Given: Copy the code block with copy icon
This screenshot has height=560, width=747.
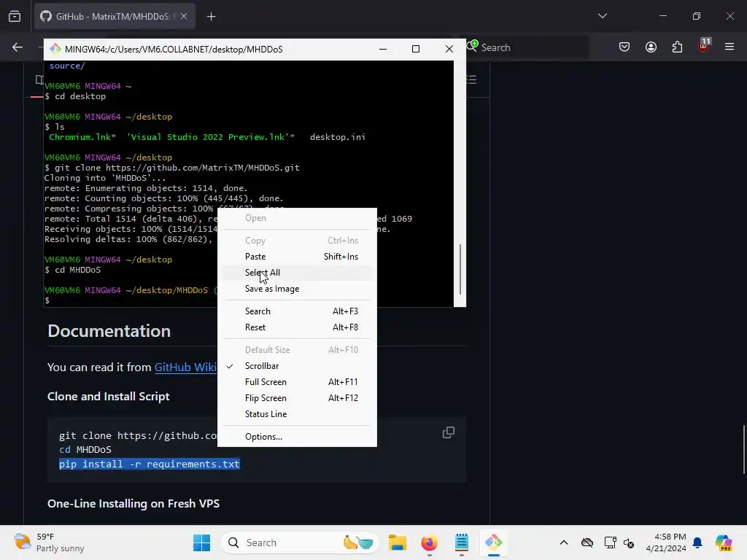Looking at the screenshot, I should tap(449, 432).
